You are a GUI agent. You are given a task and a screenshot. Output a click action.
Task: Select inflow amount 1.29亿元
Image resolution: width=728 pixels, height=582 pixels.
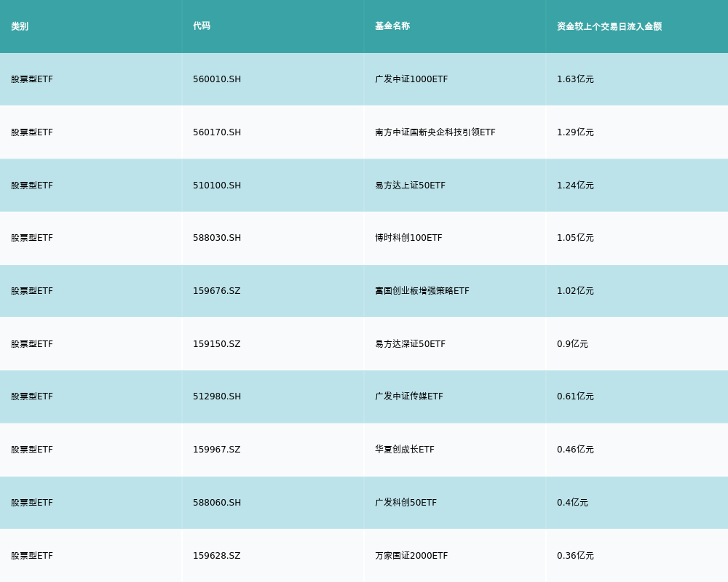click(575, 132)
